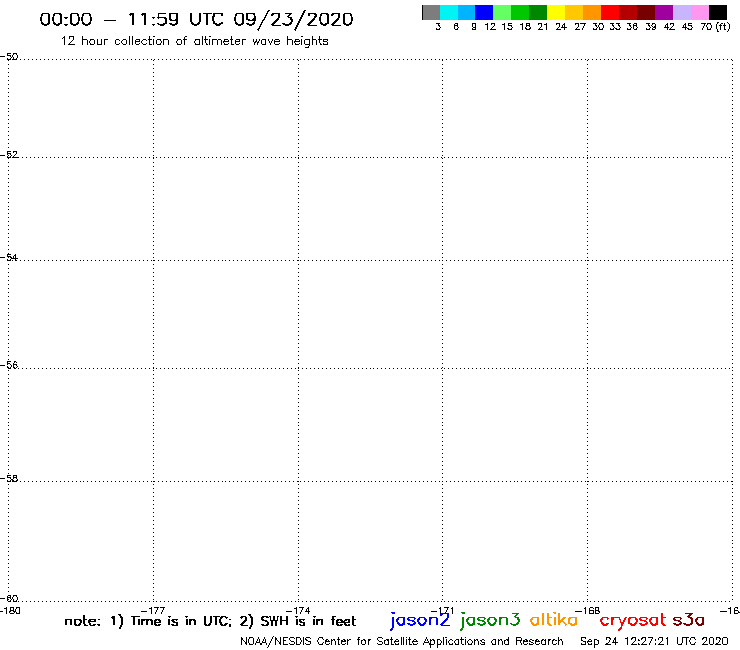This screenshot has width=740, height=650.
Task: Click the '-52' latitude axis label
Action: point(9,155)
